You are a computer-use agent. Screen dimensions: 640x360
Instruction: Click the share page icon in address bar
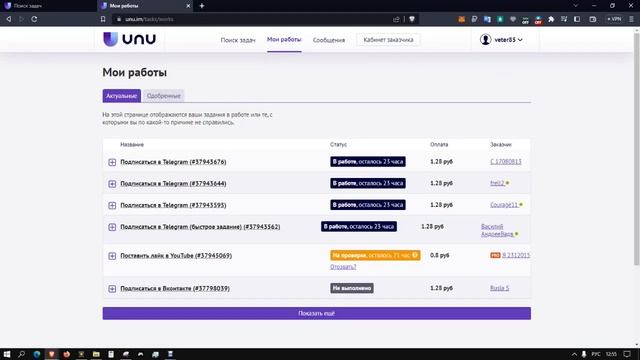(x=396, y=19)
